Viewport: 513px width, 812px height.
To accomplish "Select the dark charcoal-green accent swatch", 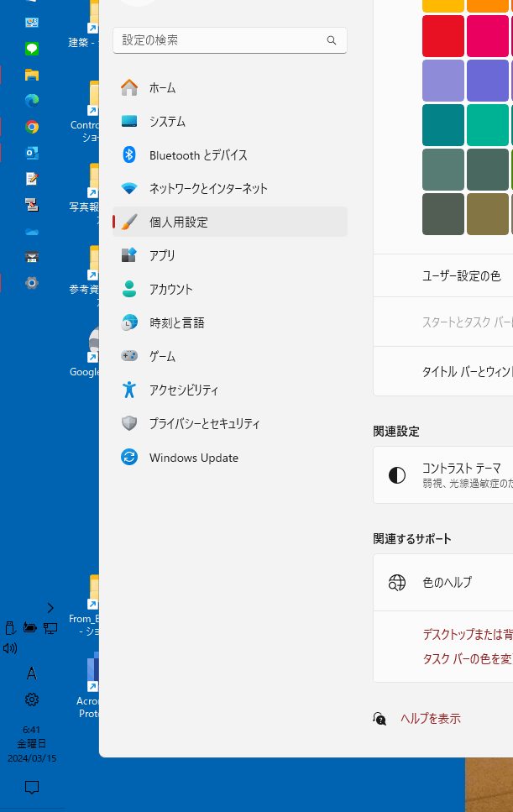I will click(443, 214).
